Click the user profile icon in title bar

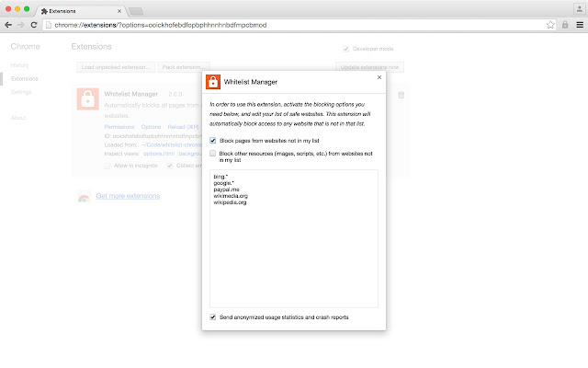click(x=579, y=9)
